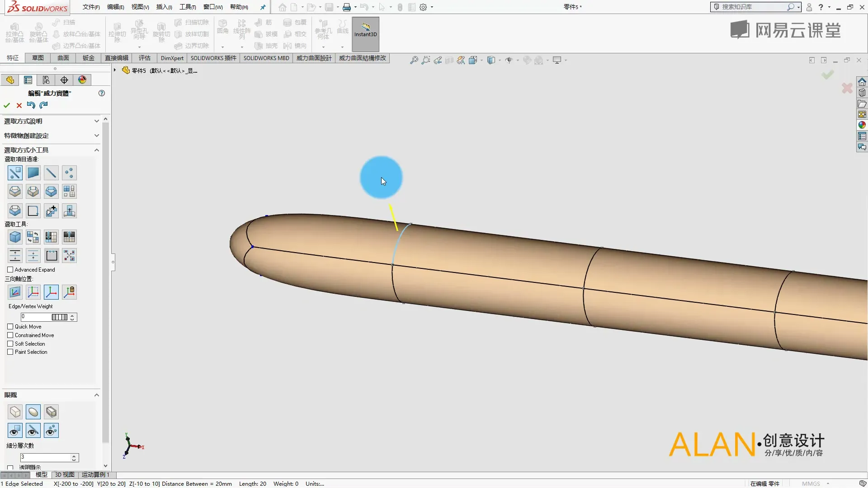Select the face filter icon
This screenshot has width=868, height=488.
tap(33, 173)
